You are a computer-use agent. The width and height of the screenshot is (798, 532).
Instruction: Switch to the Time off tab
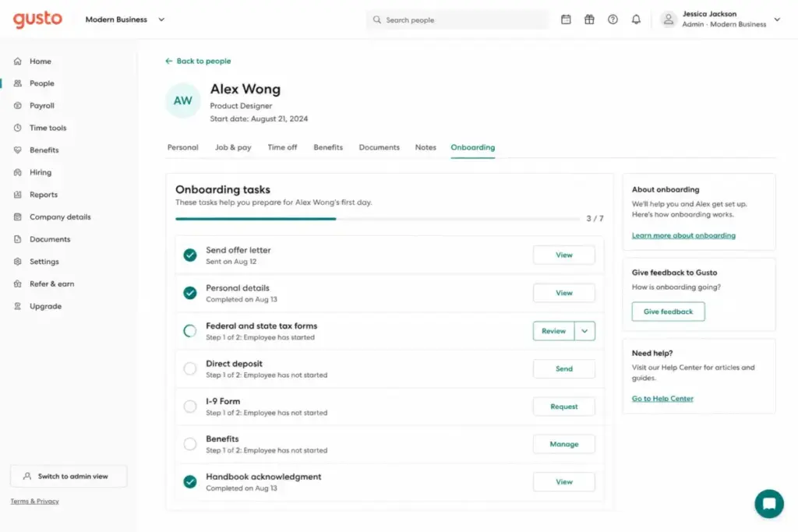pyautogui.click(x=282, y=147)
